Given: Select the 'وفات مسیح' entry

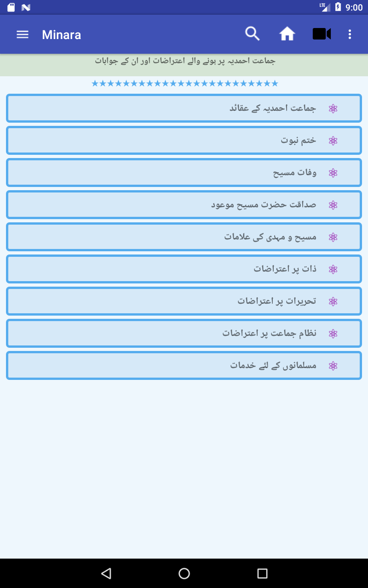Looking at the screenshot, I should tap(184, 173).
